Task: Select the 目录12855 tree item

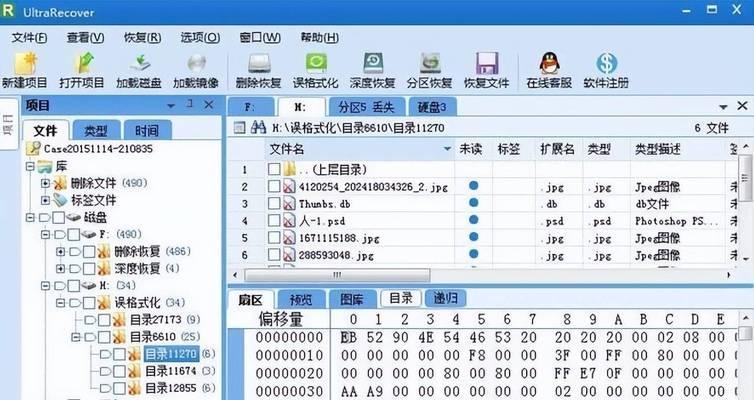Action: (x=171, y=388)
